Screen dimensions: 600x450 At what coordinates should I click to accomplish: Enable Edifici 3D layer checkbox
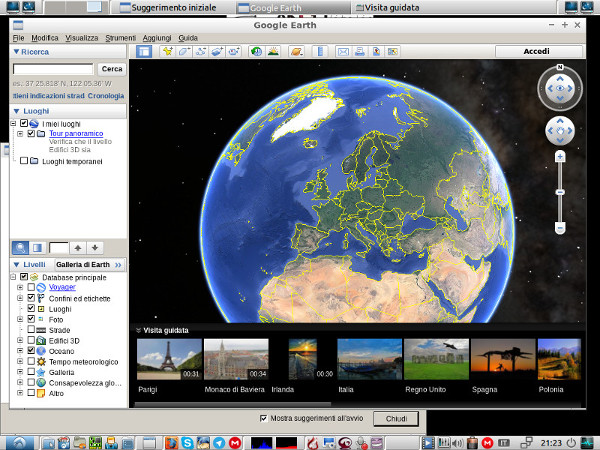click(31, 340)
